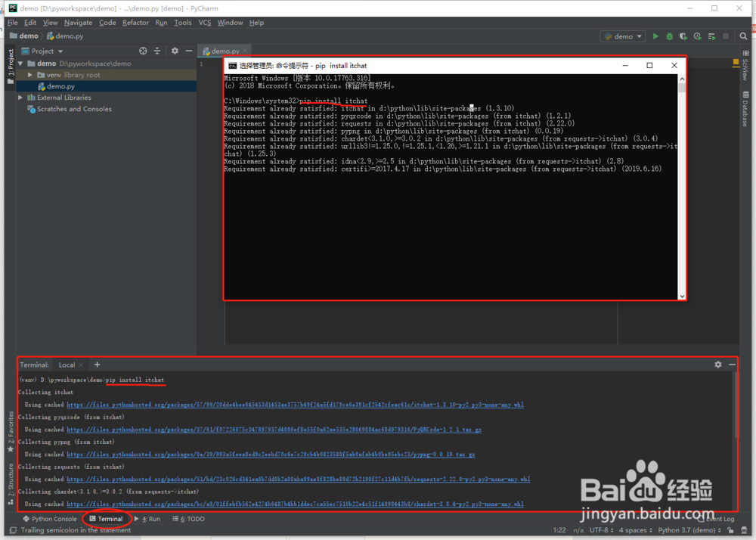Viewport: 756px width, 540px height.
Task: Debug the demo configuration
Action: click(669, 36)
